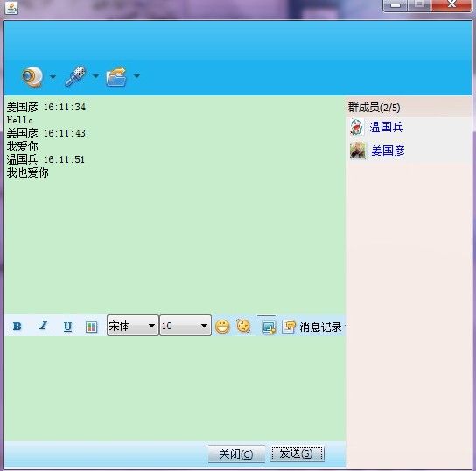This screenshot has height=471, width=476.
Task: Click message header '姜国彦 16:11:43'
Action: coord(46,133)
